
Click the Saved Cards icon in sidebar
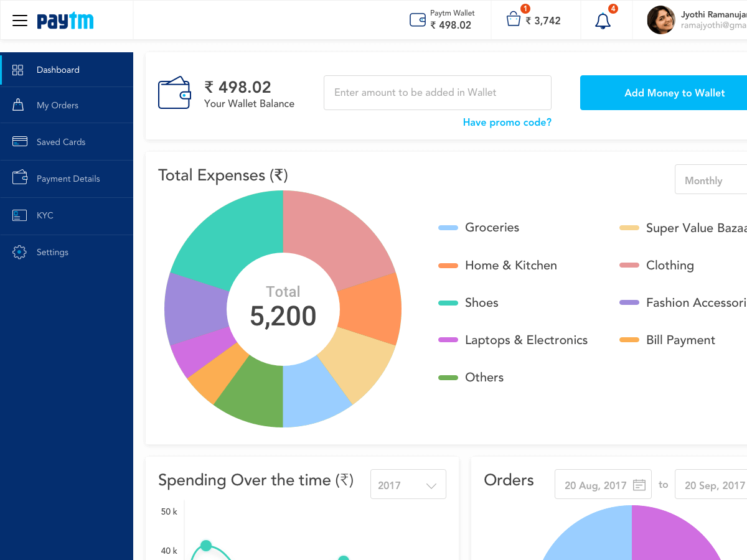19,141
